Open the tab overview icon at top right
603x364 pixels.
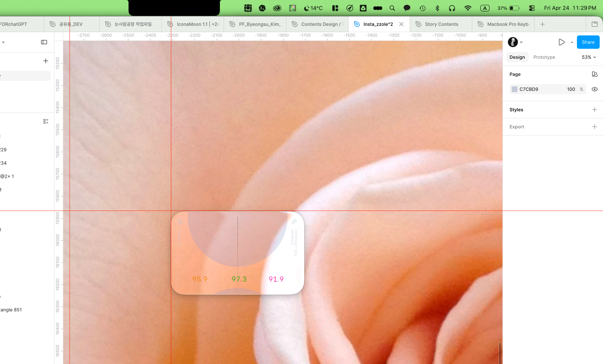(594, 24)
